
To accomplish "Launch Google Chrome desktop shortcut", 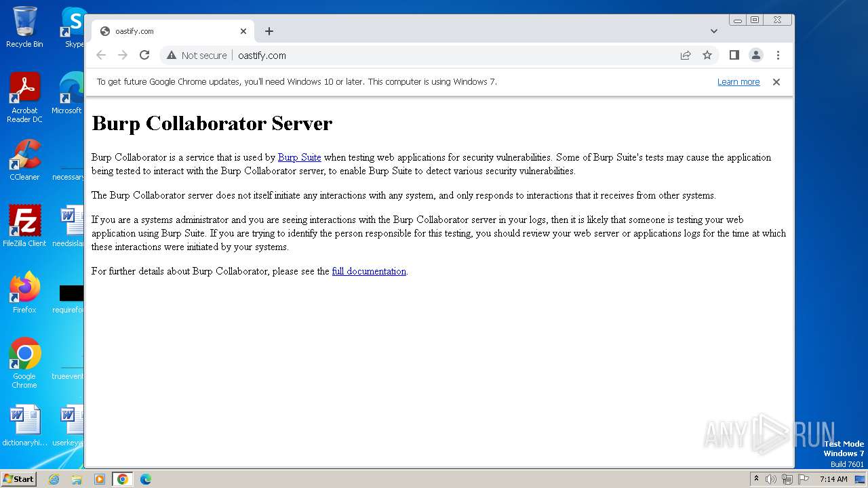I will tap(24, 363).
